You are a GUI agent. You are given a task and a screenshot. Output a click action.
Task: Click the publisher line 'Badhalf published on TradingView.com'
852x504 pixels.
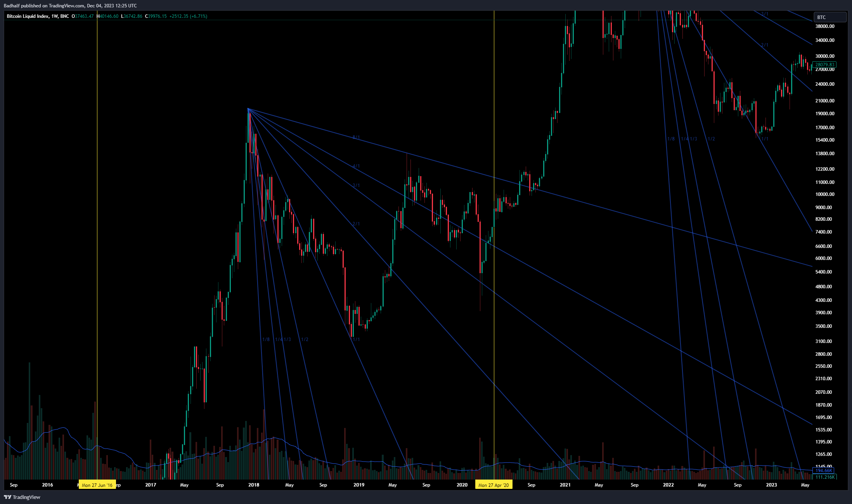[44, 5]
